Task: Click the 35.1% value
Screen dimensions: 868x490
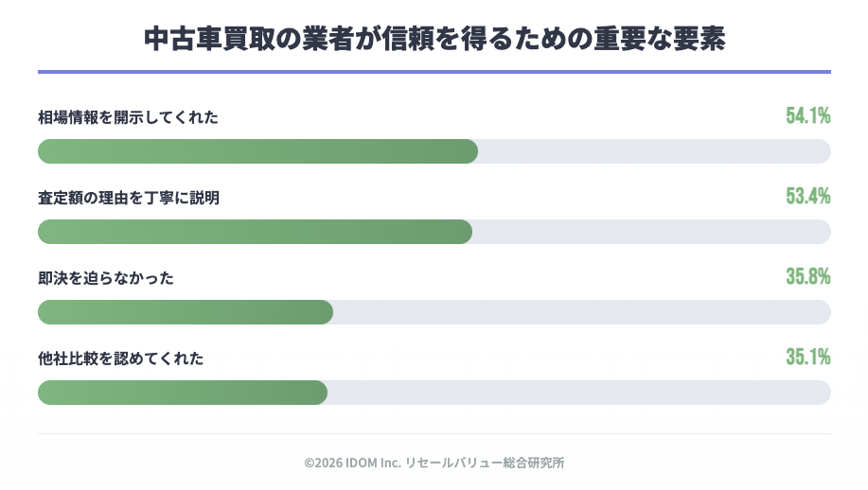Action: click(x=807, y=357)
